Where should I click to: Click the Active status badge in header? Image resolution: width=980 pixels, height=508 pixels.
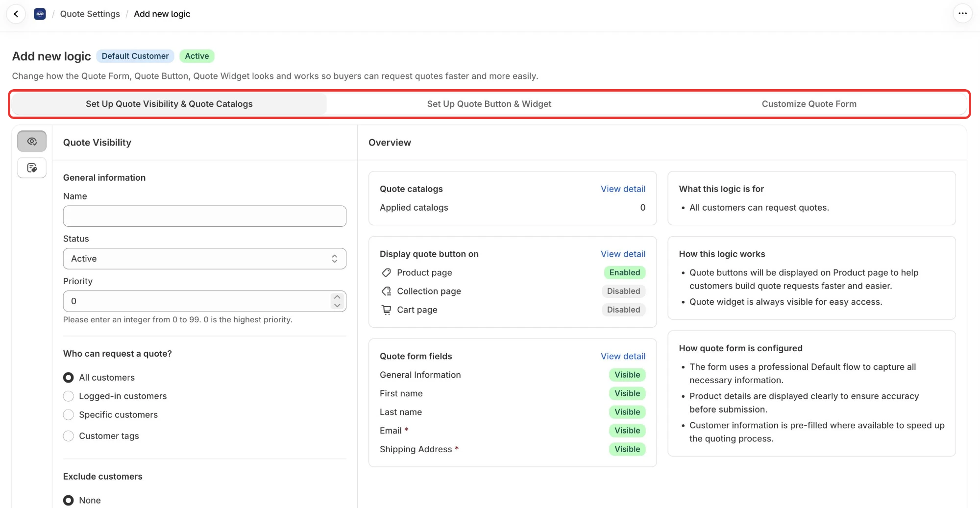click(197, 56)
